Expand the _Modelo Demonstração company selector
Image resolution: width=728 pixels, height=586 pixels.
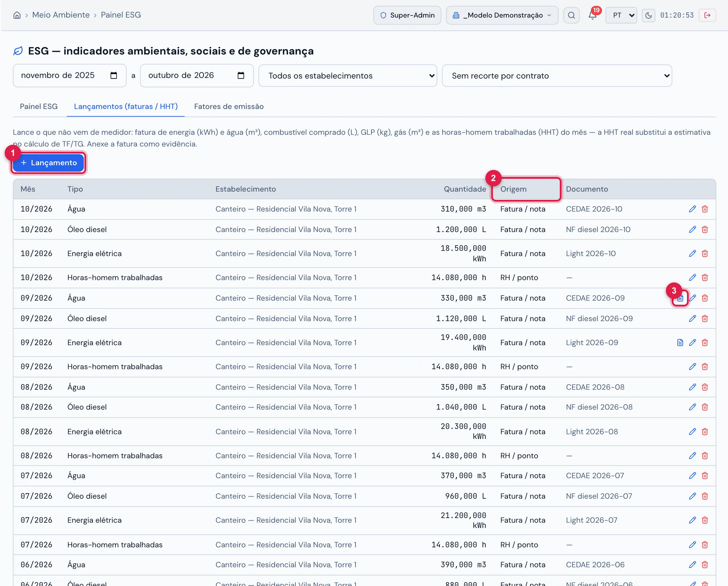(502, 15)
